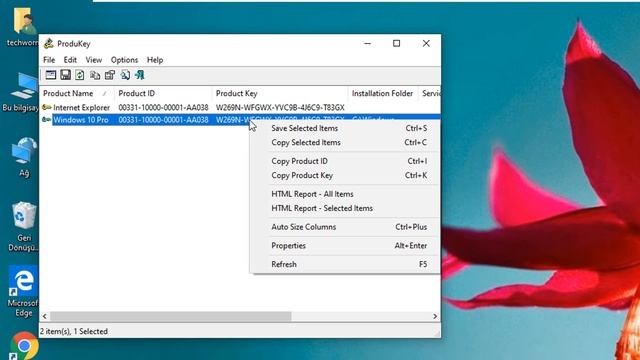Viewport: 640px width, 360px height.
Task: Open the Edit menu
Action: click(x=70, y=60)
